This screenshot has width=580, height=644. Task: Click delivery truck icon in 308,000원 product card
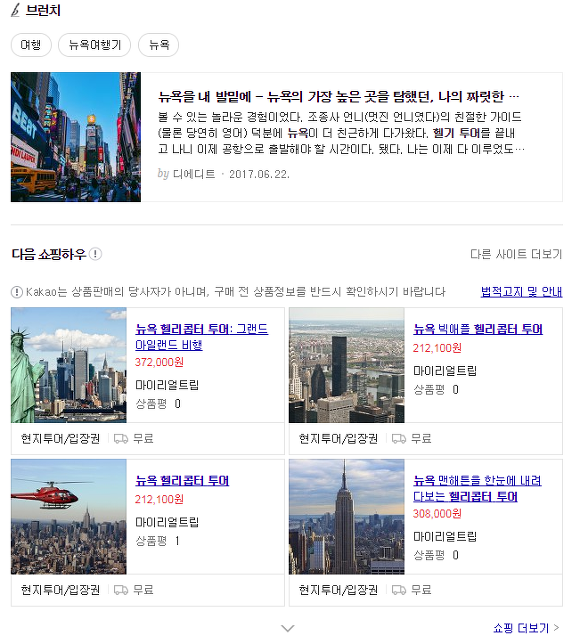click(x=399, y=590)
